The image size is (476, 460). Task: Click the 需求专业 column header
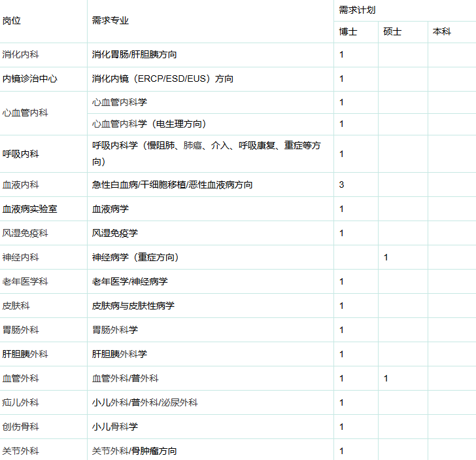coord(110,21)
